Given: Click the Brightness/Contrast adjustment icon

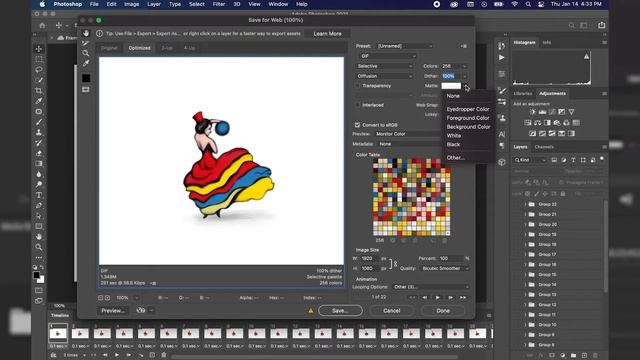Looking at the screenshot, I should coord(533,112).
